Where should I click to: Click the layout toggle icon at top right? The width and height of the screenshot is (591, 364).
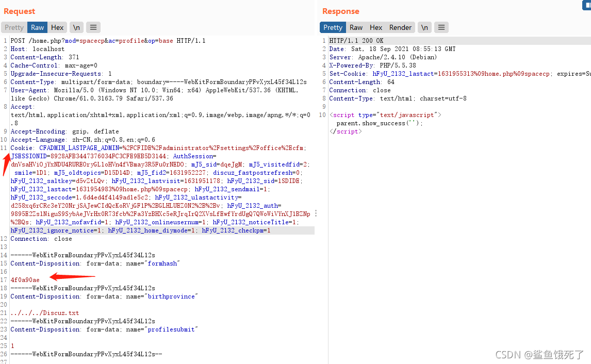coord(587,5)
